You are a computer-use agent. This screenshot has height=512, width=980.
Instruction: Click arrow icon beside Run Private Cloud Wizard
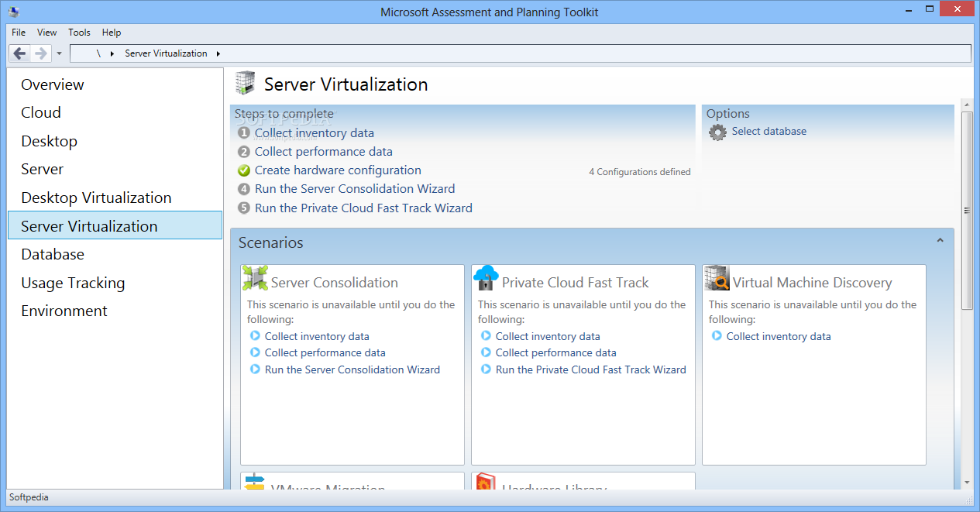pyautogui.click(x=486, y=369)
